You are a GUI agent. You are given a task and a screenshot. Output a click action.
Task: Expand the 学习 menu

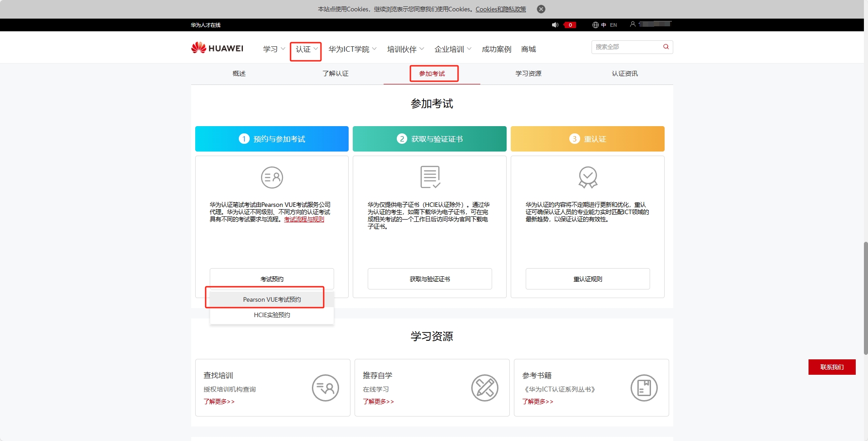coord(274,49)
